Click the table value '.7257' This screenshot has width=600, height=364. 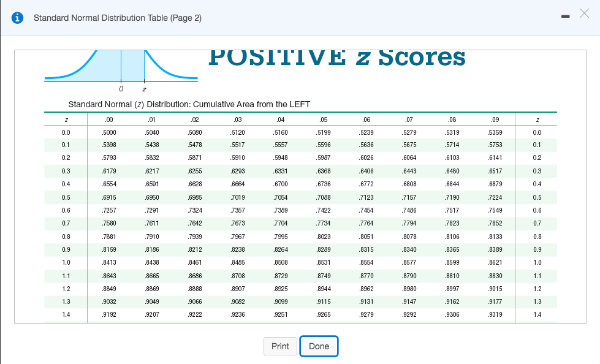(x=109, y=211)
